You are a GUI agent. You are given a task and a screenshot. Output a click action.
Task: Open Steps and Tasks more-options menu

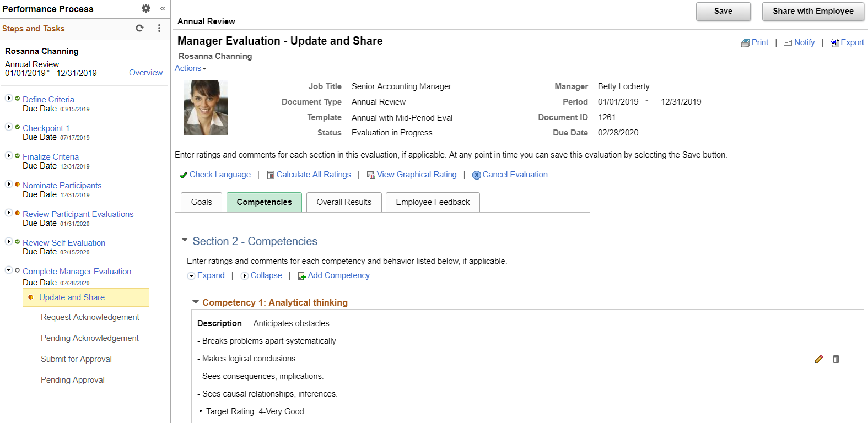[x=159, y=28]
